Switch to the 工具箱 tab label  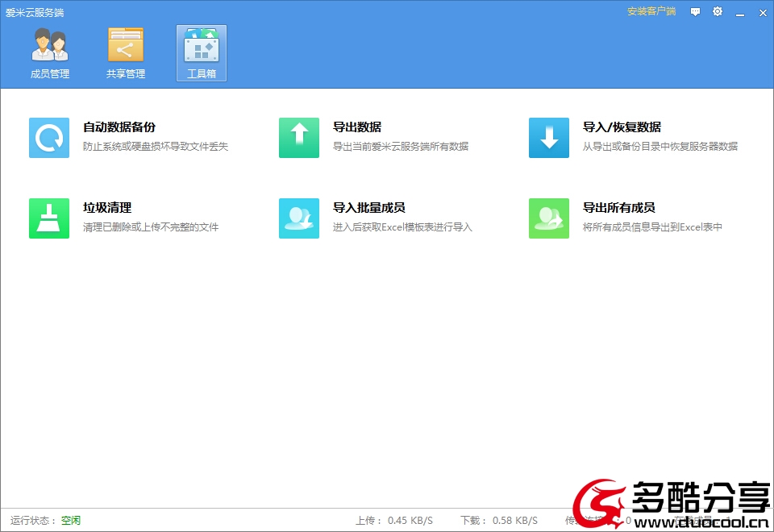coord(202,74)
